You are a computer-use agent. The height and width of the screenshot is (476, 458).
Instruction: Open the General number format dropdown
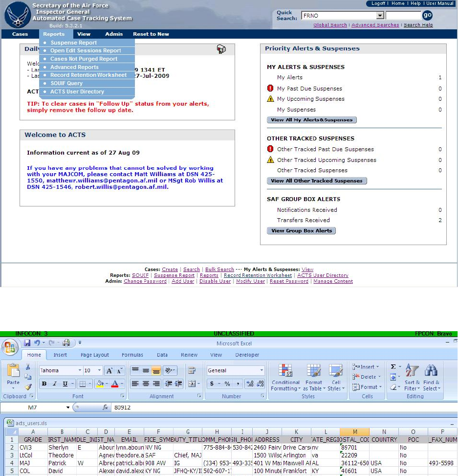[262, 370]
